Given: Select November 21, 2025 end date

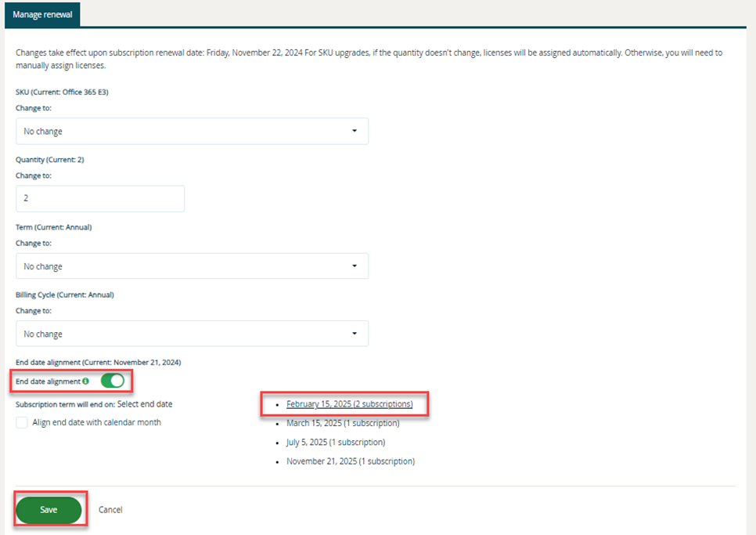Looking at the screenshot, I should point(350,461).
